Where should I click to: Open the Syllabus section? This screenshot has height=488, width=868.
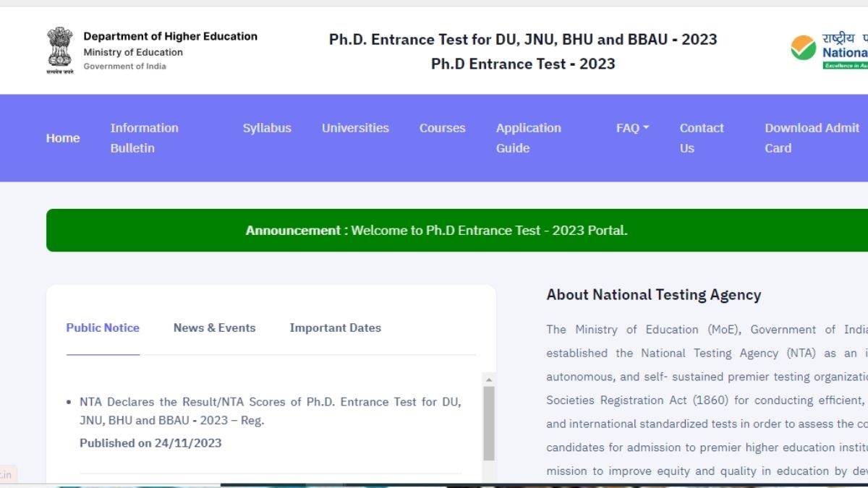point(267,128)
